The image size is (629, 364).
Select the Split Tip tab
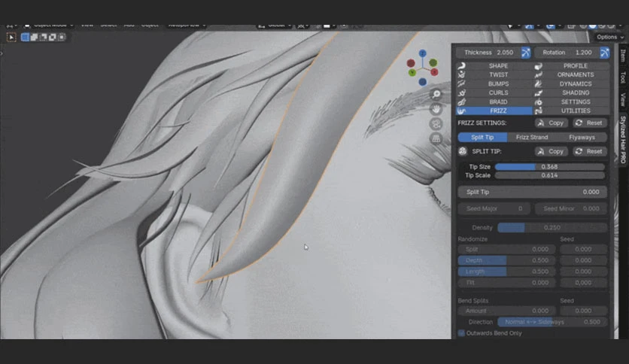482,137
